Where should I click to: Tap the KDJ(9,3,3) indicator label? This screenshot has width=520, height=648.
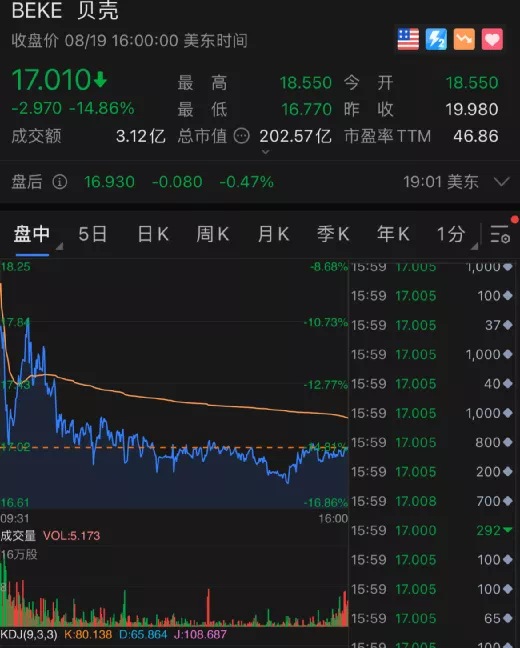pos(29,634)
